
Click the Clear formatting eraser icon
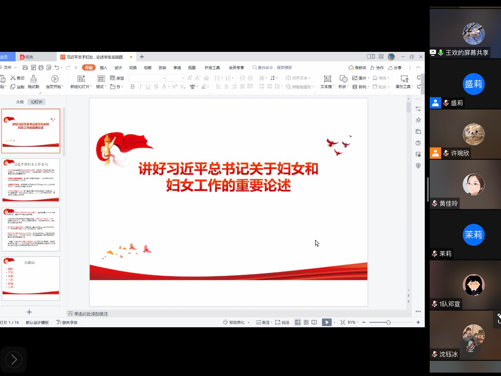206,78
